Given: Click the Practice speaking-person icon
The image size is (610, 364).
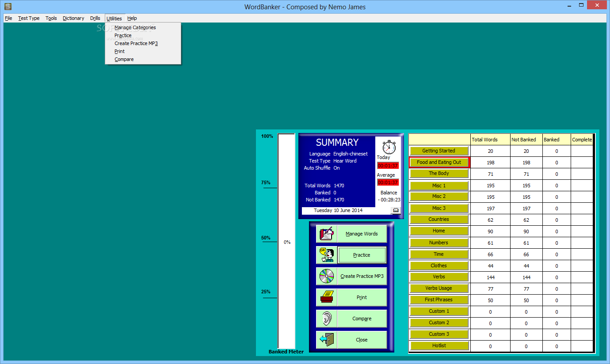Looking at the screenshot, I should (x=327, y=255).
